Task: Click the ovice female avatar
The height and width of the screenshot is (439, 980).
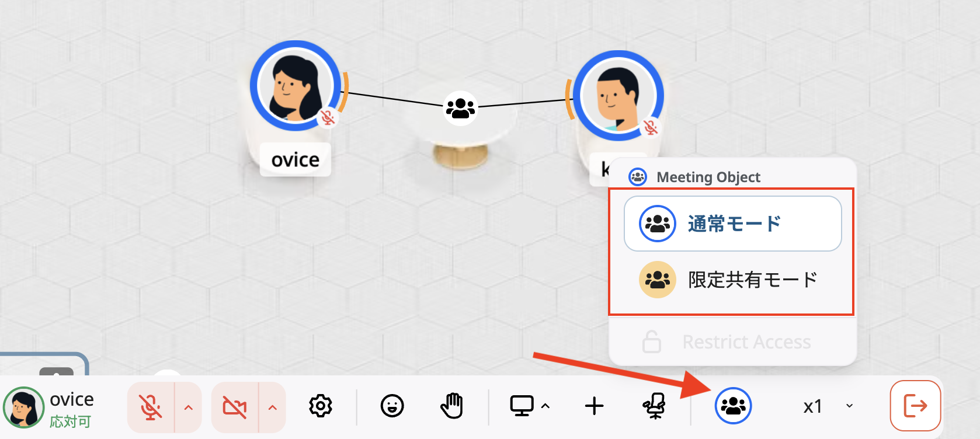Action: 295,86
